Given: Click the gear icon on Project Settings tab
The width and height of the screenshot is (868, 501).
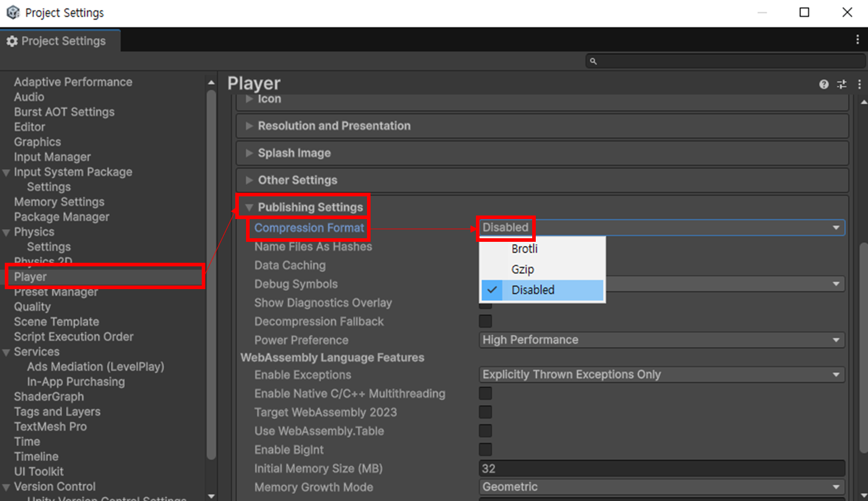Looking at the screenshot, I should [x=12, y=41].
